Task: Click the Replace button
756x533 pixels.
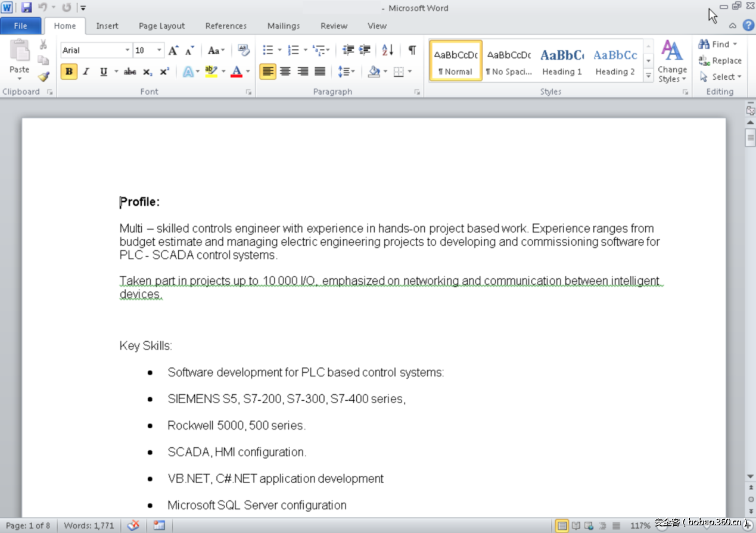Action: pos(720,61)
